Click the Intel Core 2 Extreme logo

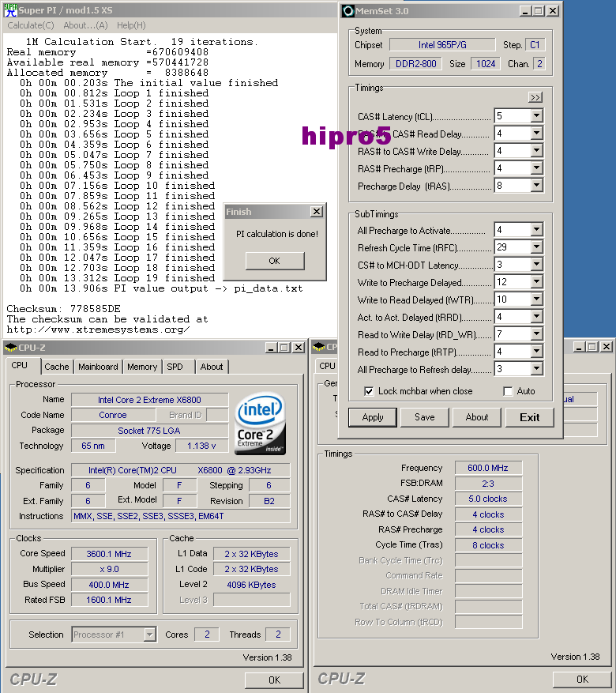tap(260, 424)
